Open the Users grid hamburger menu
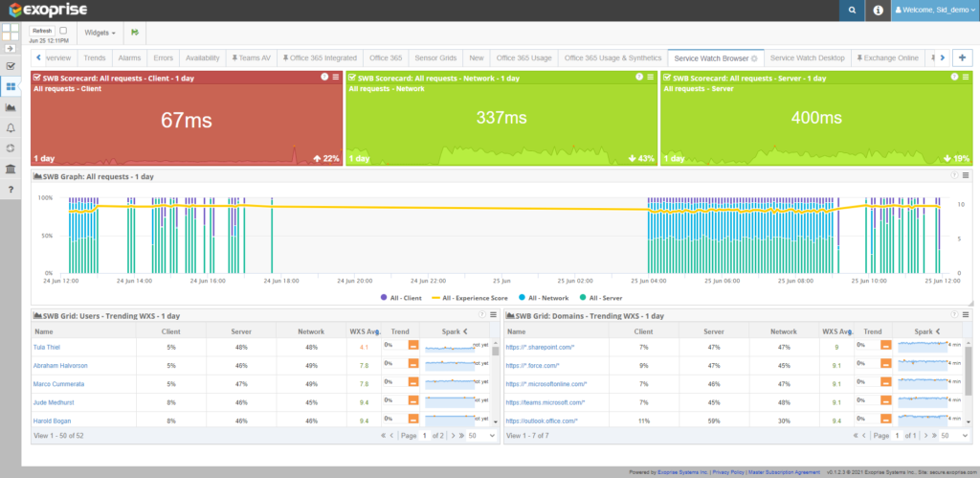Screen dimensions: 980x478 493,315
